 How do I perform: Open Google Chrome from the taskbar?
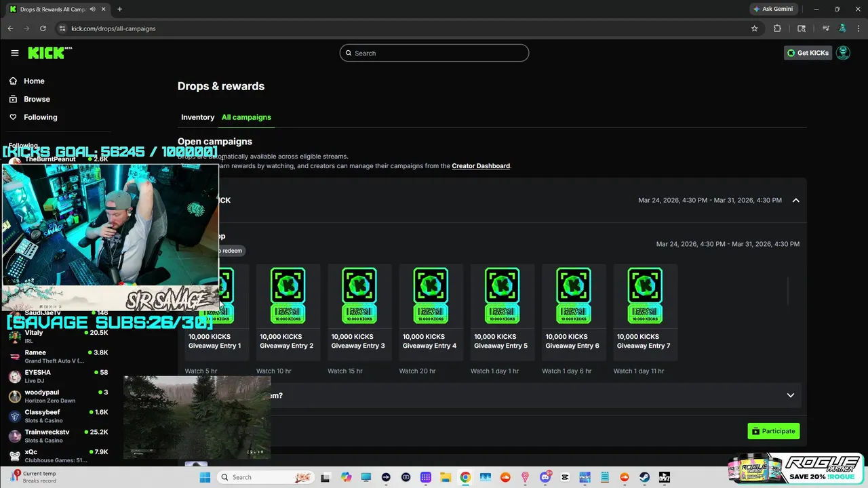click(465, 477)
